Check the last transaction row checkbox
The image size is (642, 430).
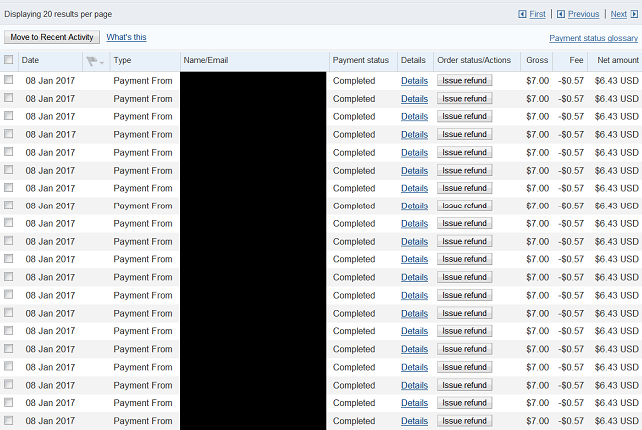pos(9,420)
